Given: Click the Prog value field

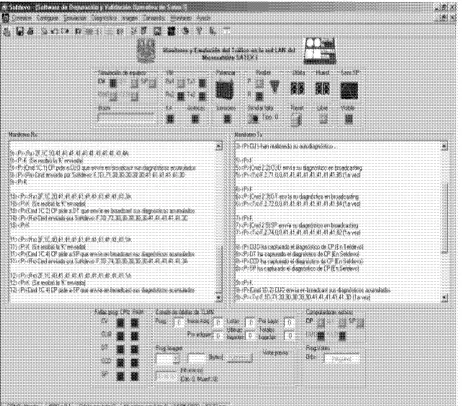Looking at the screenshot, I should pyautogui.click(x=179, y=322).
